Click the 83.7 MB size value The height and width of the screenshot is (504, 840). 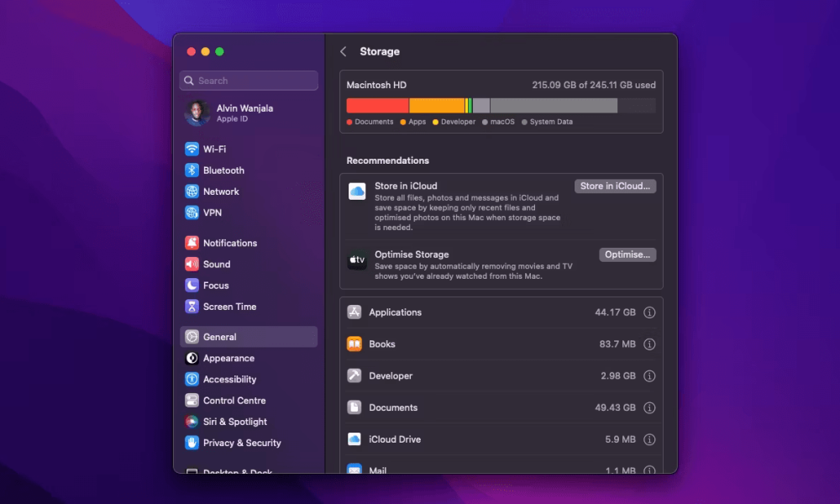point(617,344)
